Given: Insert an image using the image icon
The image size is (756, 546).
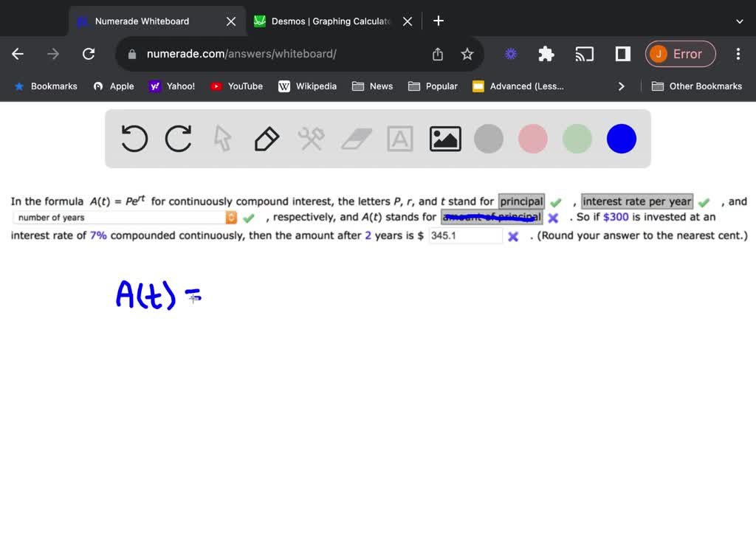Looking at the screenshot, I should point(444,138).
